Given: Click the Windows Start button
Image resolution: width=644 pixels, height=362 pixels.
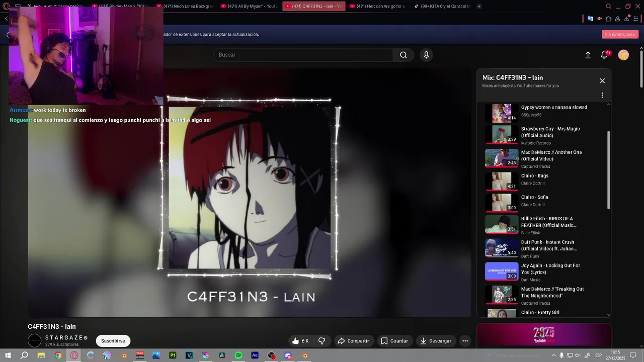Looking at the screenshot, I should tap(8, 355).
